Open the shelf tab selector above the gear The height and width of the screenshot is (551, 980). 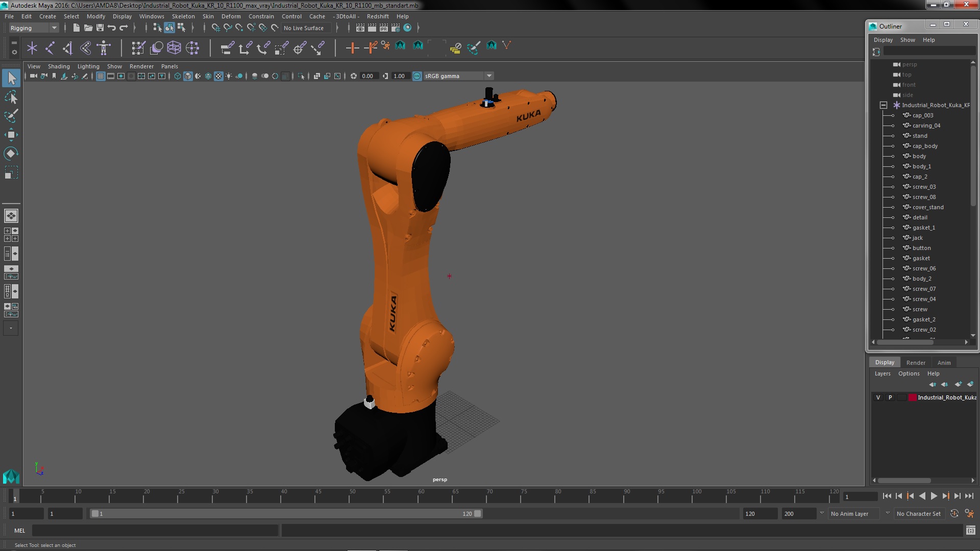tap(14, 43)
